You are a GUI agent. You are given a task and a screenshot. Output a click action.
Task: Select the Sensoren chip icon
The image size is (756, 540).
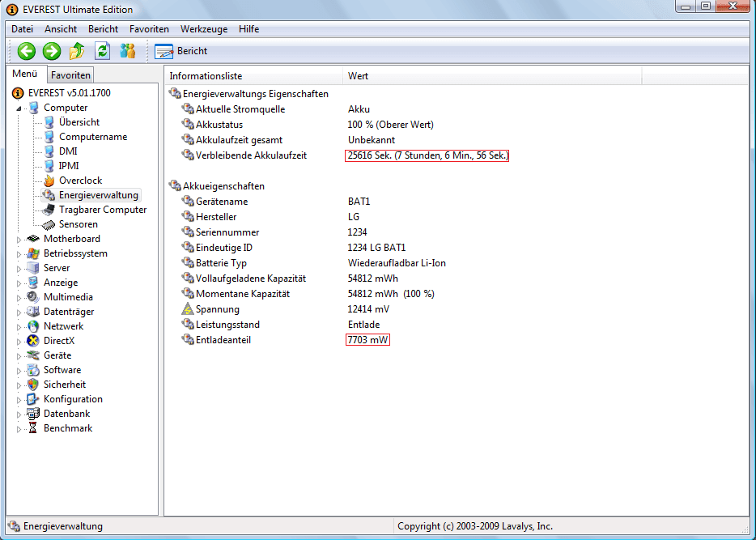point(49,224)
